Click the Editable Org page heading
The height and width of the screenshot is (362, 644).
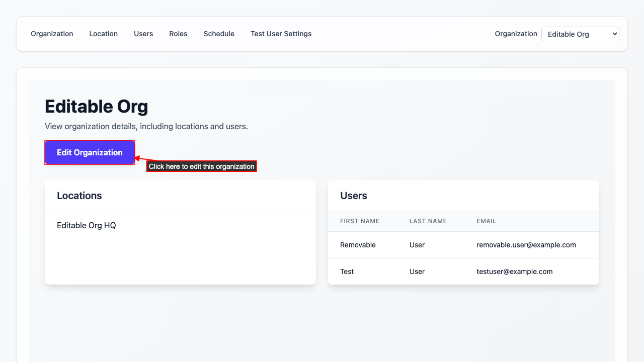pos(97,107)
